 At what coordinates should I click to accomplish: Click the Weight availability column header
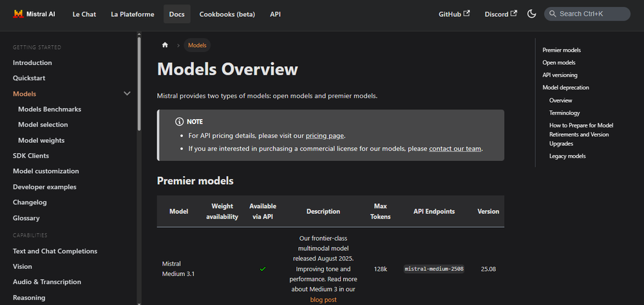click(222, 212)
